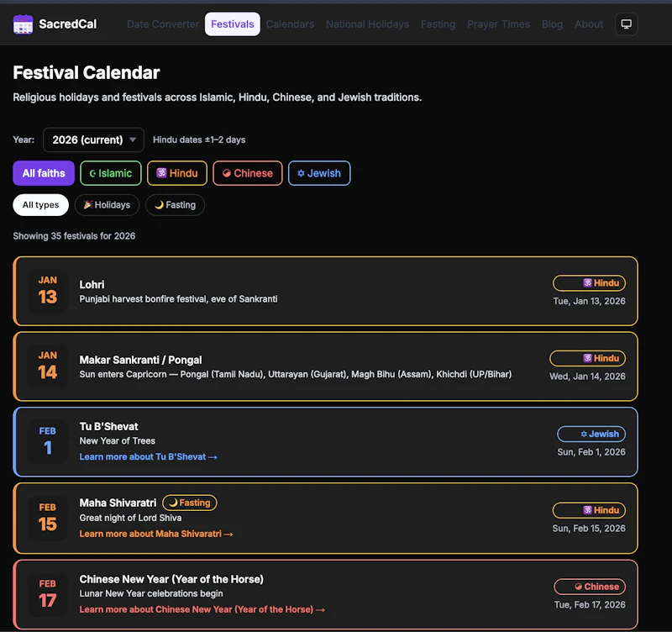Filter festivals by Jewish faith
Screen dimensions: 672x632
[319, 173]
